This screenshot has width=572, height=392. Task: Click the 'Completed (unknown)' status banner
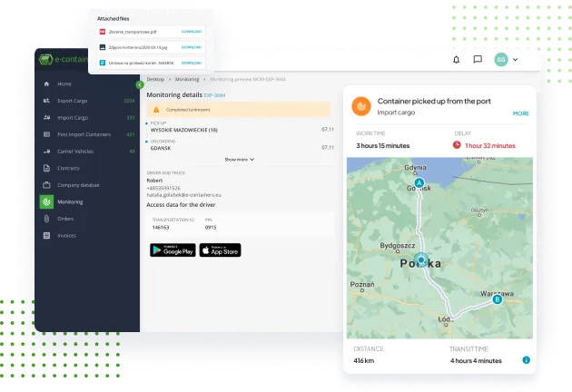(x=239, y=110)
